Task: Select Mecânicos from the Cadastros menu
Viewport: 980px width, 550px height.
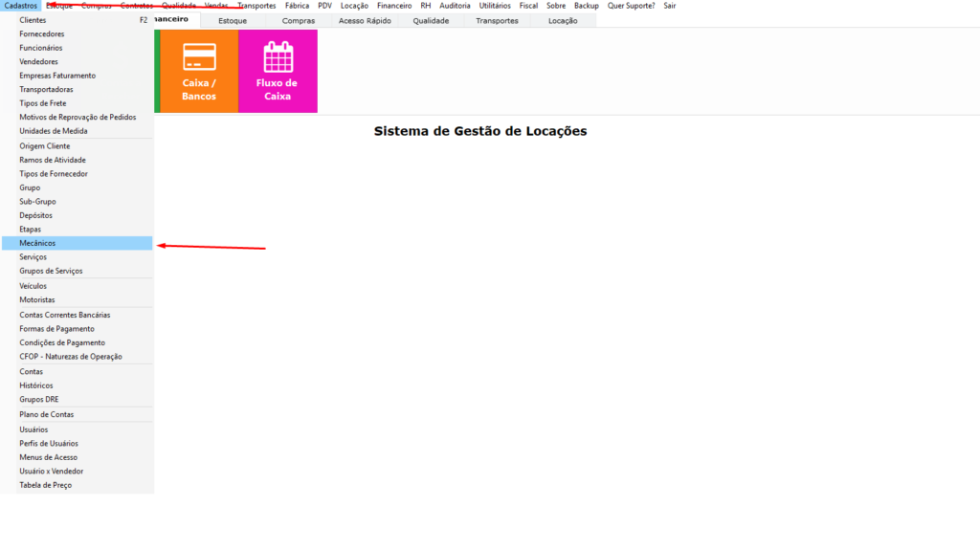Action: point(38,243)
